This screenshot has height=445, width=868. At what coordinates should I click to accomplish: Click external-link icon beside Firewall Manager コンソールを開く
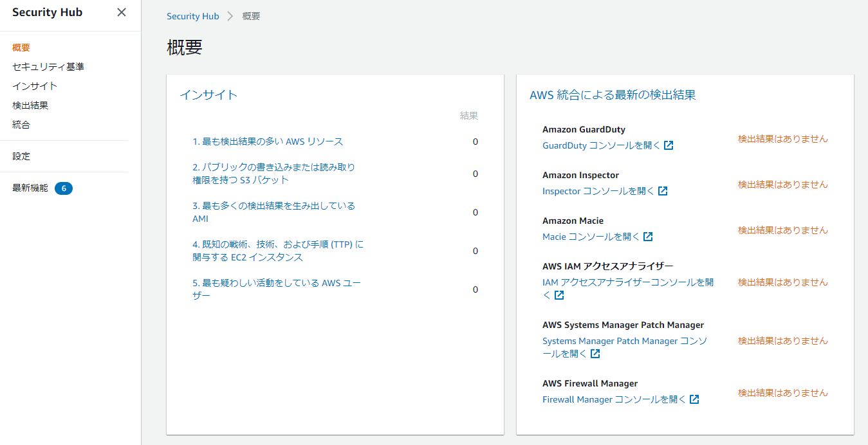694,399
